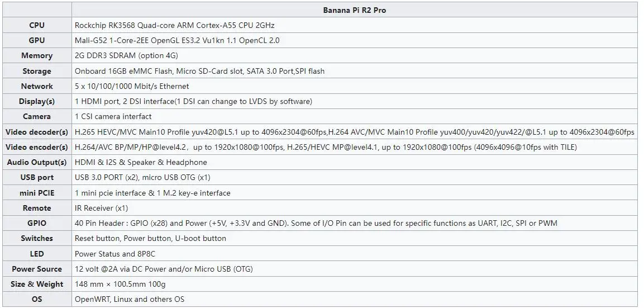The height and width of the screenshot is (308, 644).
Task: Click the 'LED' row label
Action: point(37,253)
